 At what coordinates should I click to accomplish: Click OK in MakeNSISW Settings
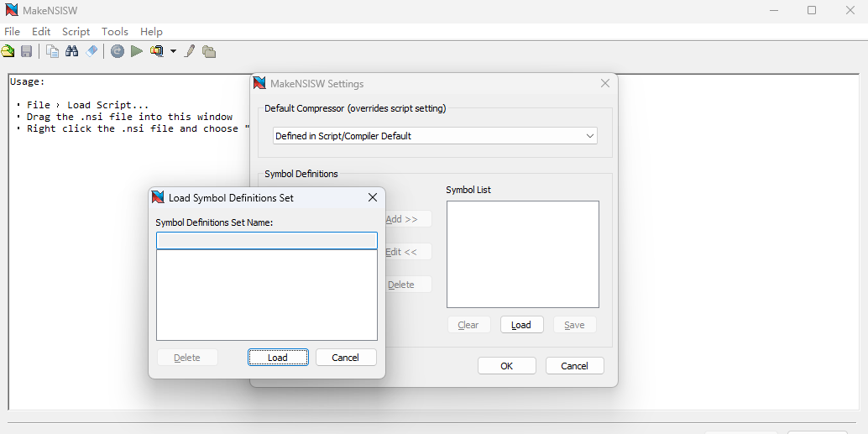(x=506, y=366)
